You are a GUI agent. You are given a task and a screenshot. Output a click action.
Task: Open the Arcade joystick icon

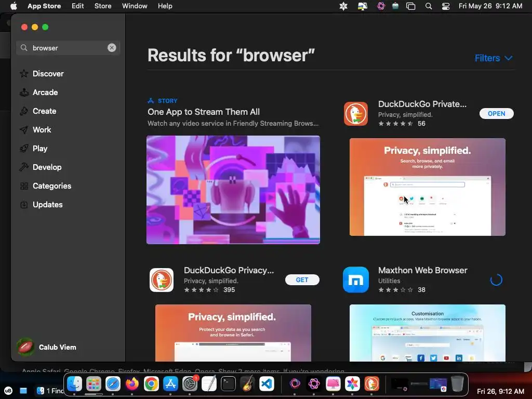click(24, 92)
